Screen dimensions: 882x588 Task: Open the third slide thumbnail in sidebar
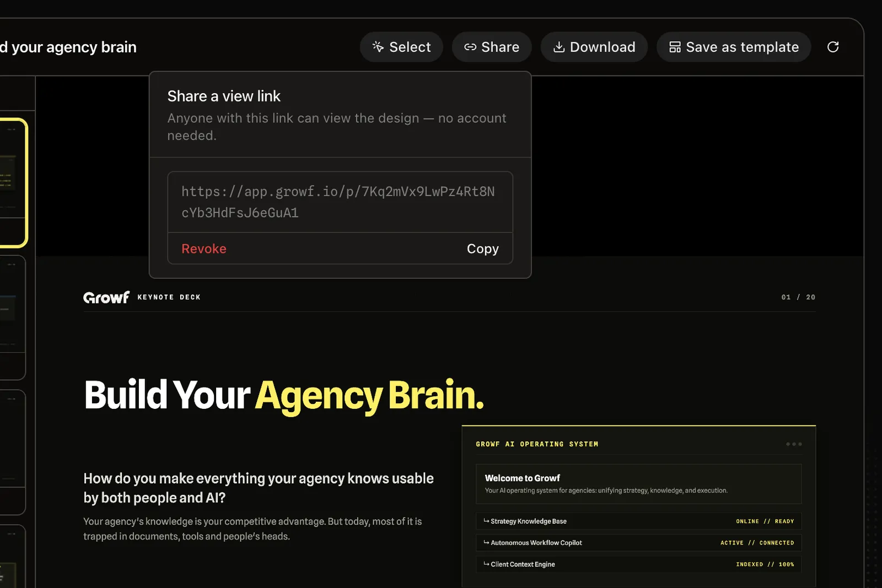(12, 452)
